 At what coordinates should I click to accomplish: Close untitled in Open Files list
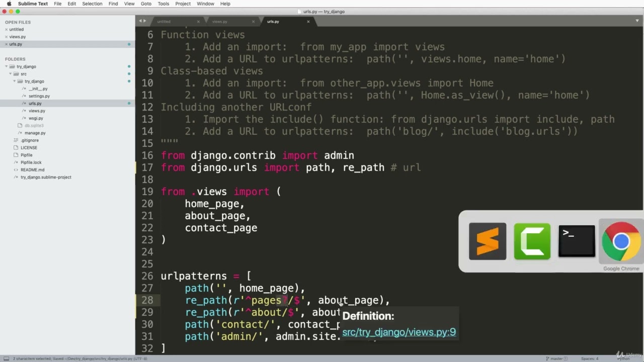click(x=6, y=30)
